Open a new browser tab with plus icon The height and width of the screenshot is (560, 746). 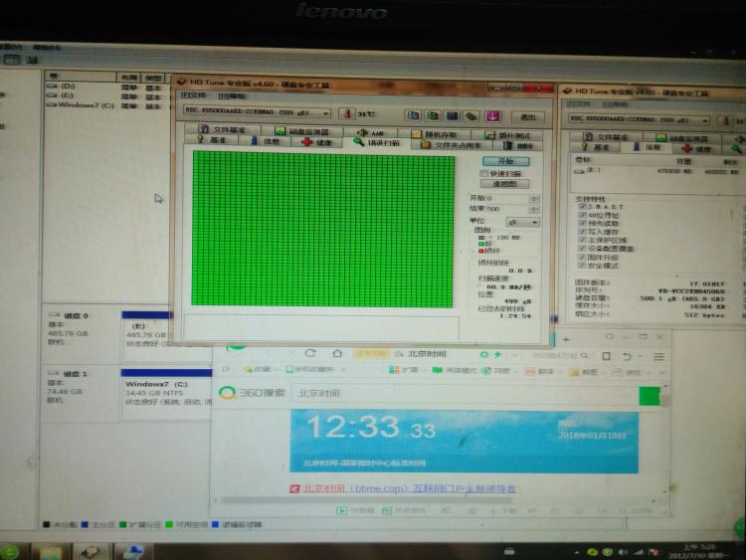point(566,340)
